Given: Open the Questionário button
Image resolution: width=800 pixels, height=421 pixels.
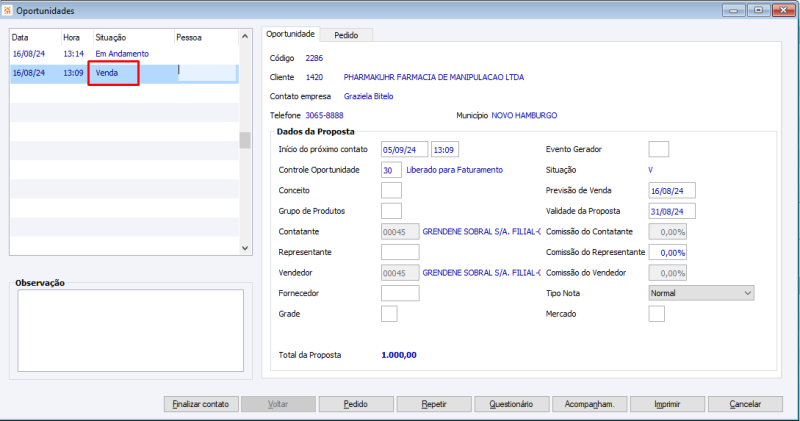Looking at the screenshot, I should [511, 404].
